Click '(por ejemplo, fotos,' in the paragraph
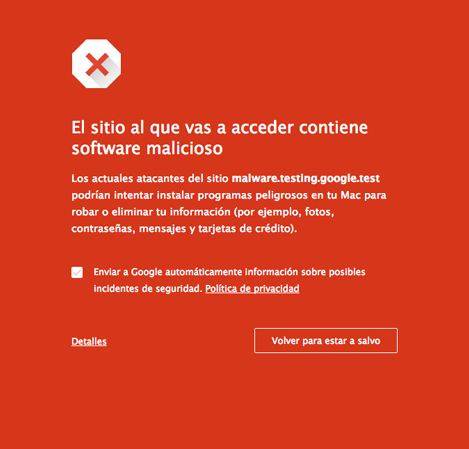This screenshot has width=469, height=449. point(284,212)
